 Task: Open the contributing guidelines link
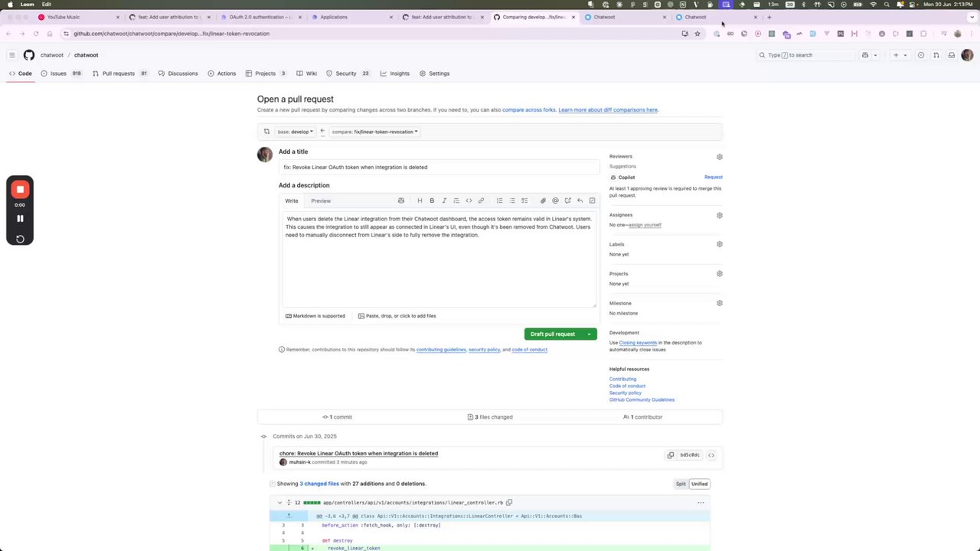click(441, 350)
